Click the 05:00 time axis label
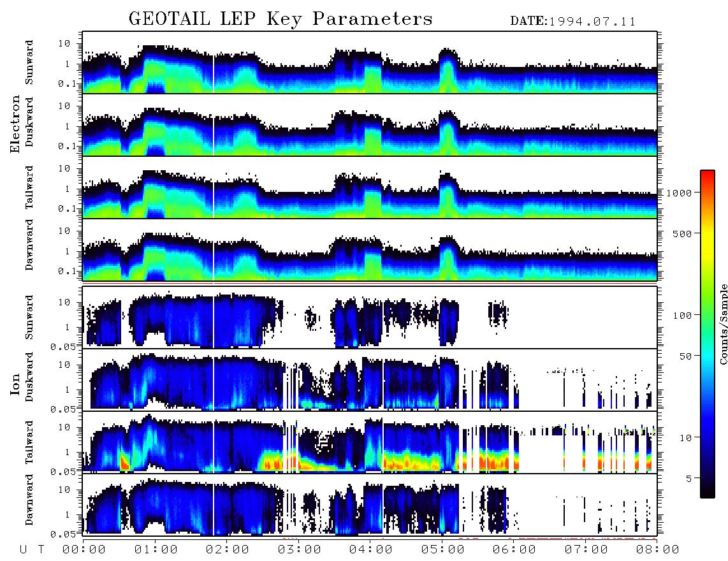Image resolution: width=728 pixels, height=561 pixels. (x=443, y=550)
